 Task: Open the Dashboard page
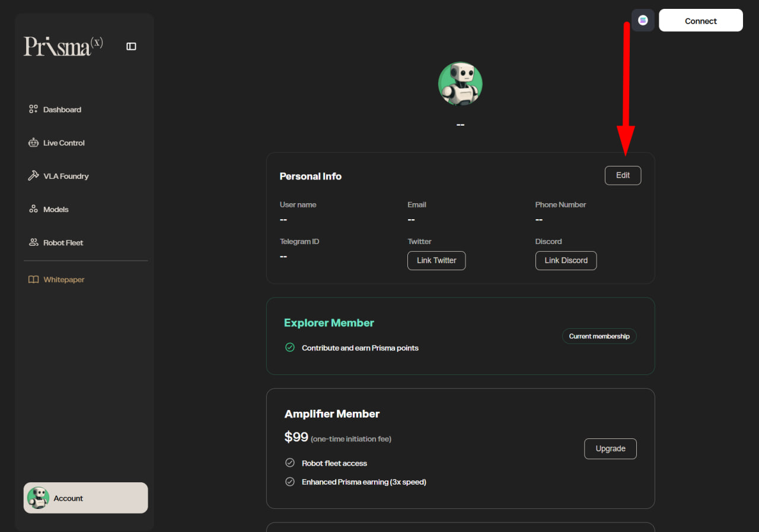(x=62, y=110)
